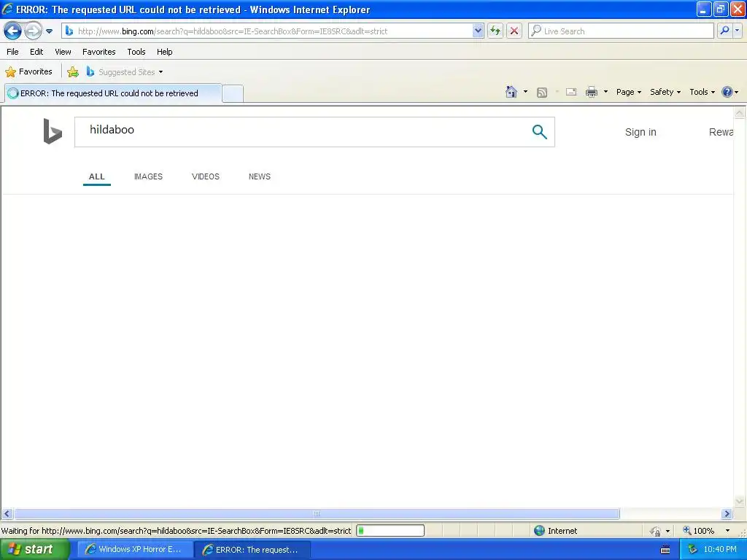Image resolution: width=747 pixels, height=560 pixels.
Task: Click the horizontal scrollbar left arrow
Action: [x=7, y=514]
